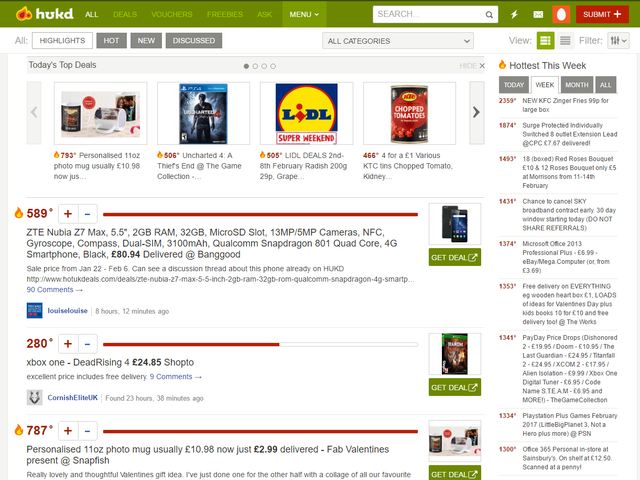Click CornishEliteUK user avatar
This screenshot has width=640, height=480.
[x=35, y=398]
